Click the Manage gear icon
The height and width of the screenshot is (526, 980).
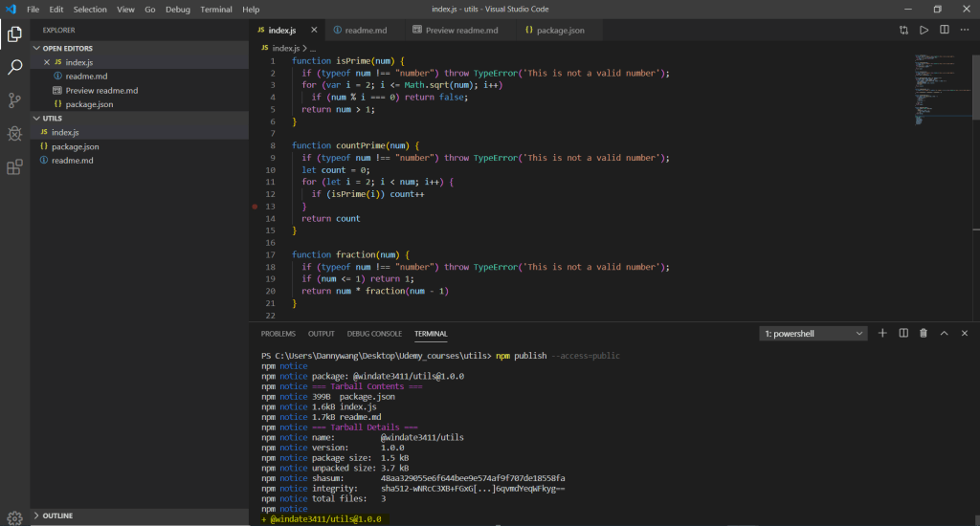[14, 517]
